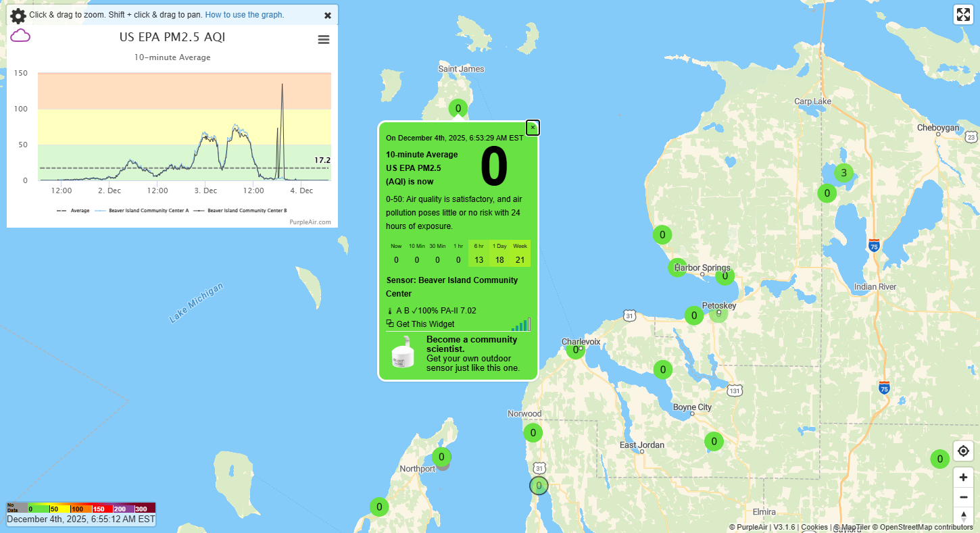
Task: Close the sensor info popup
Action: coord(533,128)
